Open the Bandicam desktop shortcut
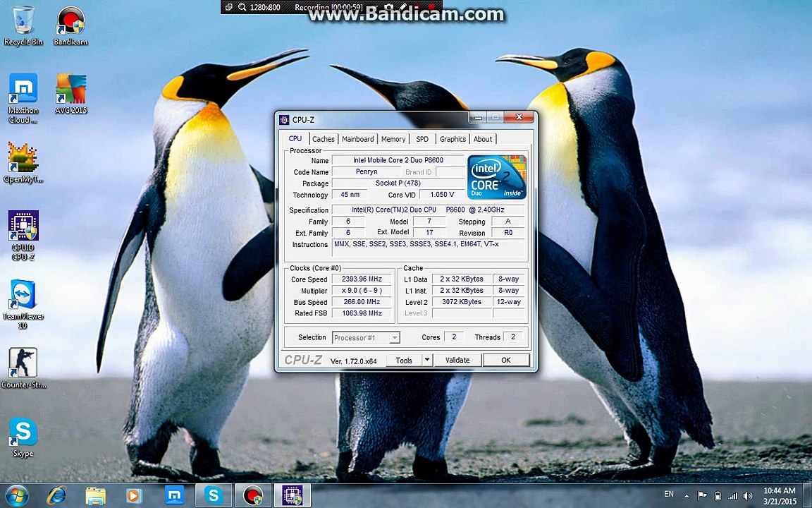 pos(70,26)
